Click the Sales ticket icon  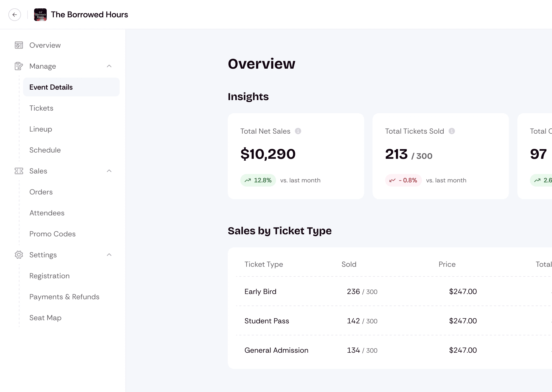19,171
